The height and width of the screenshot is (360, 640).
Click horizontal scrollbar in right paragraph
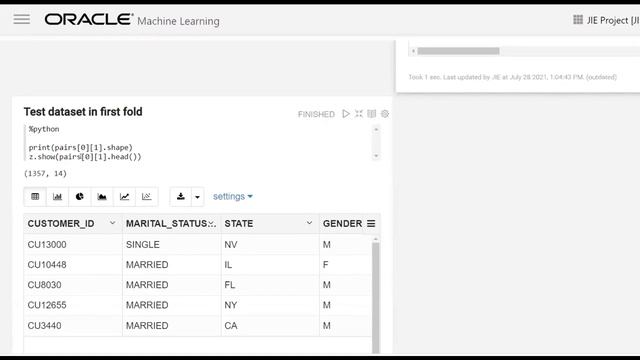(458, 51)
